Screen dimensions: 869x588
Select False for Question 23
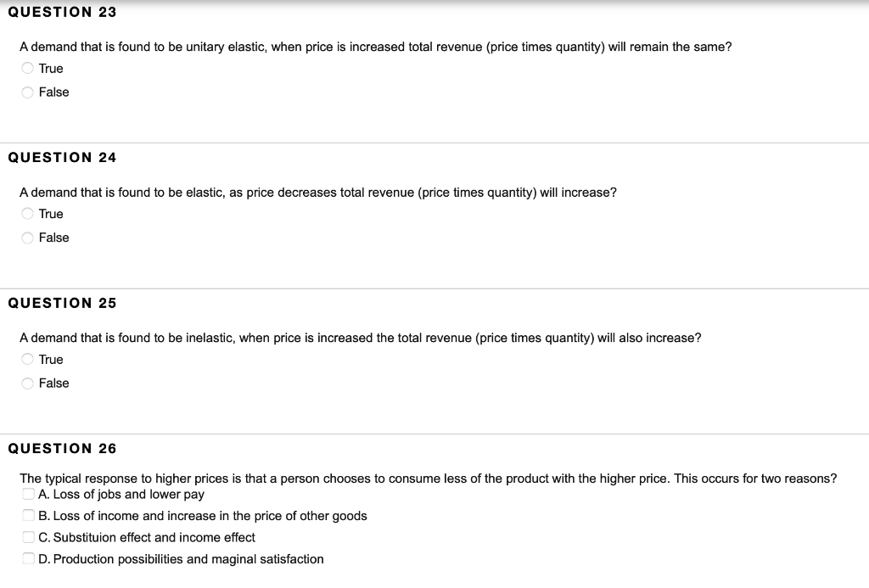click(x=27, y=92)
